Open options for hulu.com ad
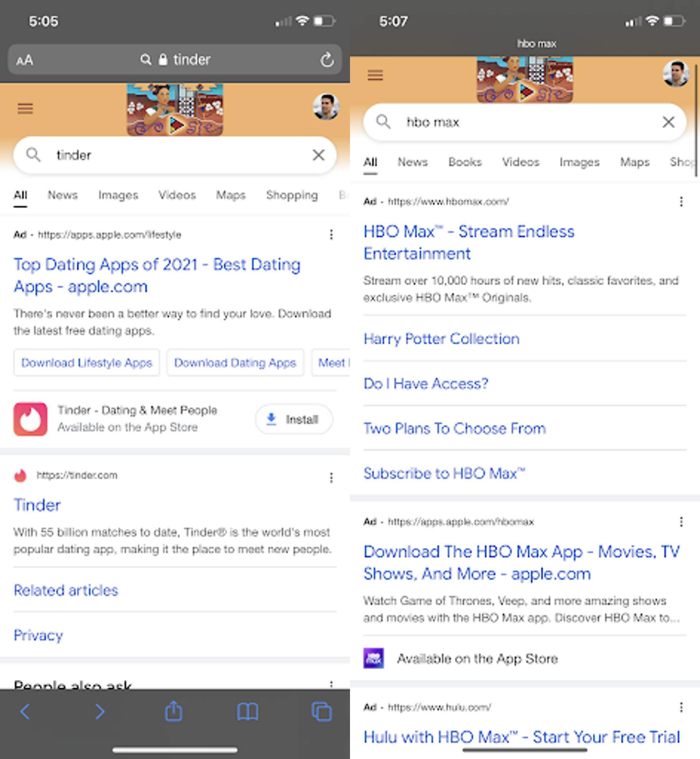The image size is (700, 759). pyautogui.click(x=681, y=707)
